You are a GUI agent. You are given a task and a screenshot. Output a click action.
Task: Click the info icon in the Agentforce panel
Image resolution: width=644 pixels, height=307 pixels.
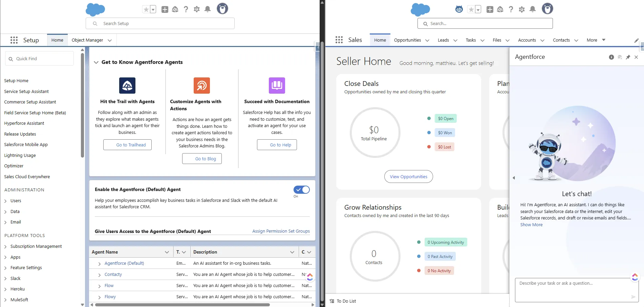click(611, 57)
